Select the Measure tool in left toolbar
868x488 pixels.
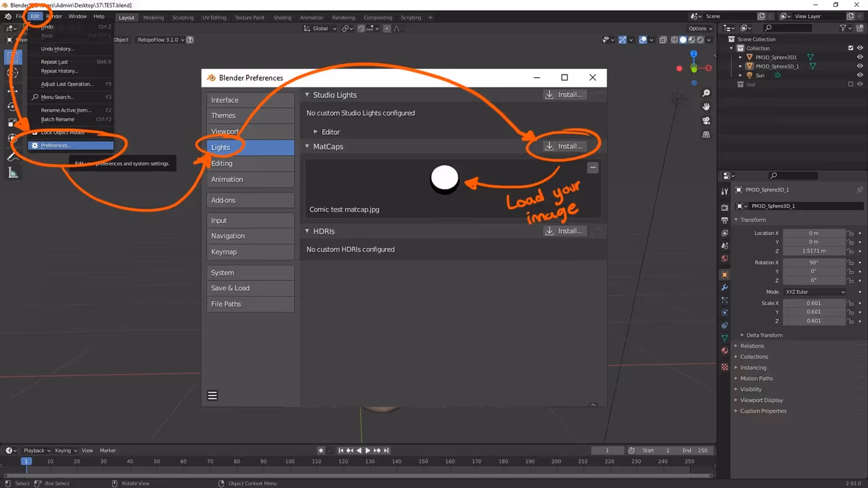(x=13, y=174)
